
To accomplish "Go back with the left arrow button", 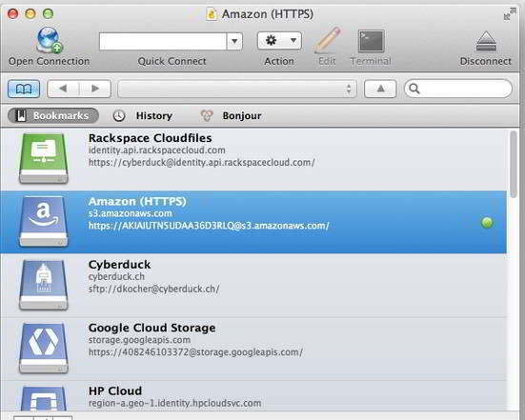I will pyautogui.click(x=63, y=89).
